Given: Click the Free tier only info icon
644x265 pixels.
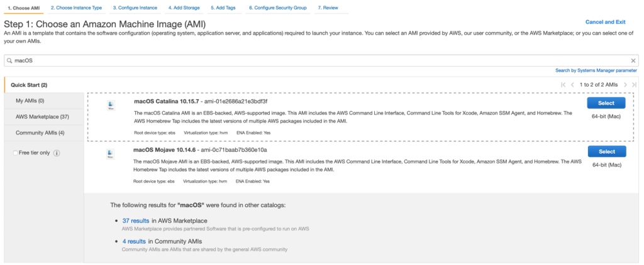Looking at the screenshot, I should click(x=57, y=153).
